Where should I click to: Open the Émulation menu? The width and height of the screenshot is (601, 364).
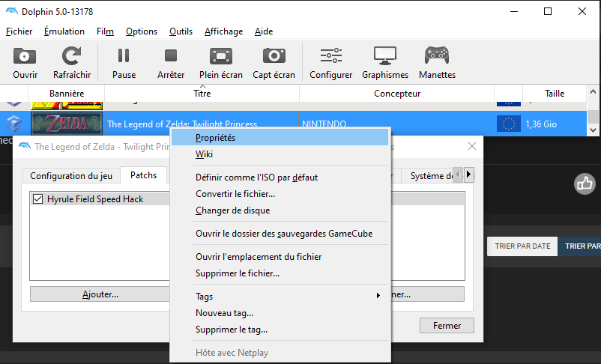point(64,31)
